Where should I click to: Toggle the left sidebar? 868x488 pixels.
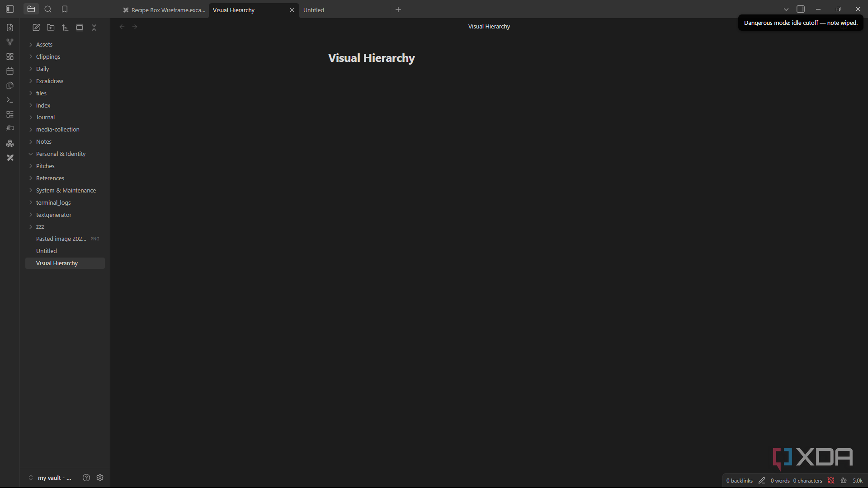pyautogui.click(x=10, y=9)
